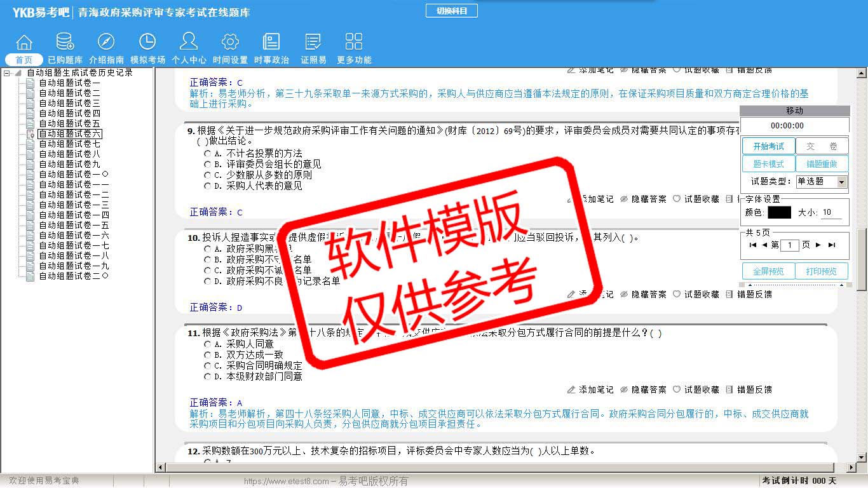This screenshot has width=868, height=488.
Task: Open the 已购题库 database icon
Action: (x=65, y=43)
